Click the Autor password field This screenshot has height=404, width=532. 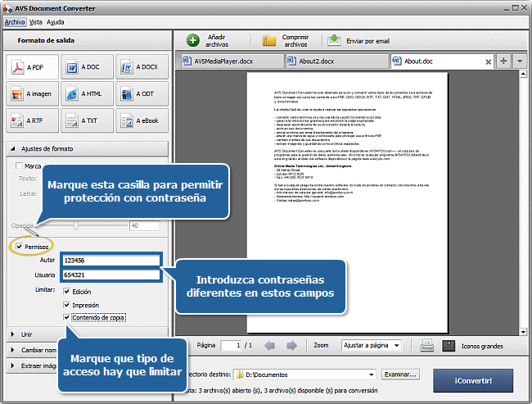pyautogui.click(x=111, y=261)
